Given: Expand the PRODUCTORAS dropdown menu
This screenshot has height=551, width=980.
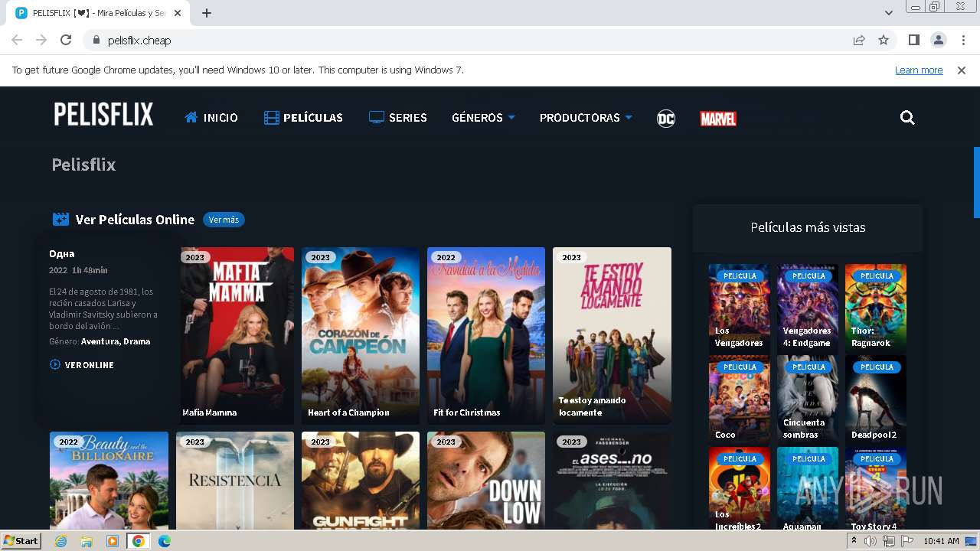Looking at the screenshot, I should pos(586,118).
